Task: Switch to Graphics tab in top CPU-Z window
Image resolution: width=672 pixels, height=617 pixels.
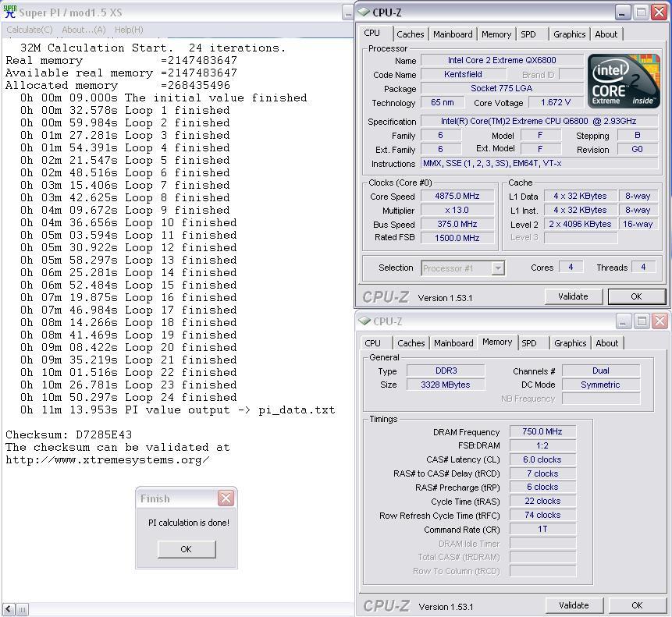Action: 569,34
